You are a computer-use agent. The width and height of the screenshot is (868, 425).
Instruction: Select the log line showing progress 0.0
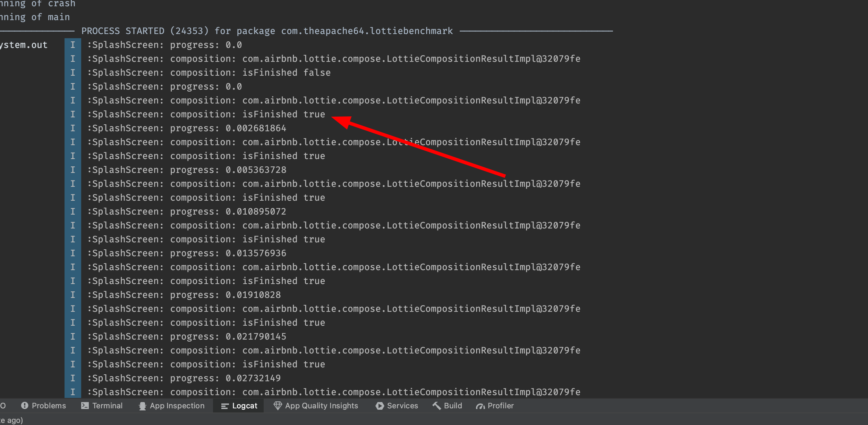pyautogui.click(x=164, y=44)
